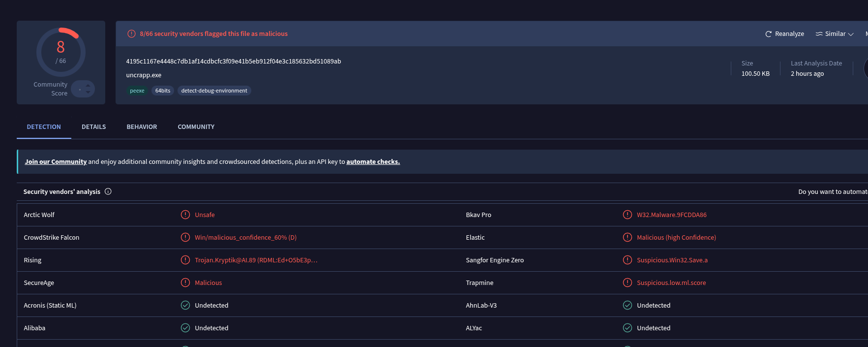The width and height of the screenshot is (868, 347).
Task: Click the detect-debug-environment tag
Action: click(x=214, y=91)
